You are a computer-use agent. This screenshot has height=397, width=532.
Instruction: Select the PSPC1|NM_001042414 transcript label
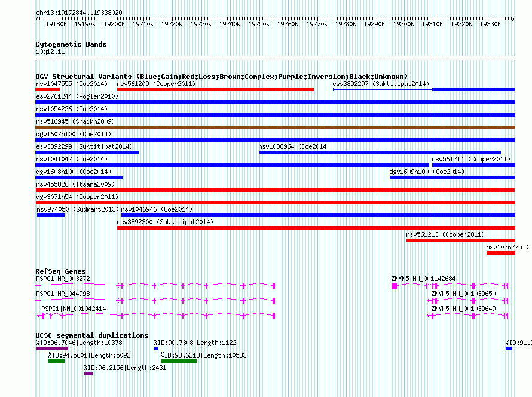(74, 309)
